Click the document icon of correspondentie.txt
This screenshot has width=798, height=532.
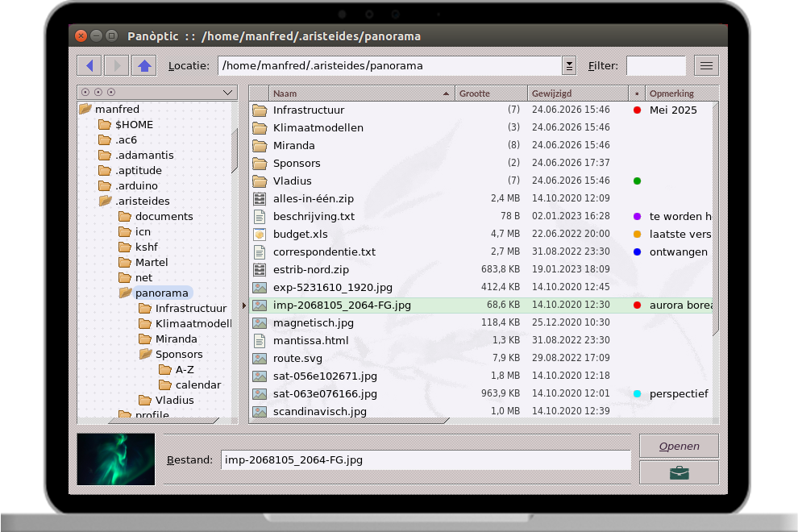[x=260, y=252]
